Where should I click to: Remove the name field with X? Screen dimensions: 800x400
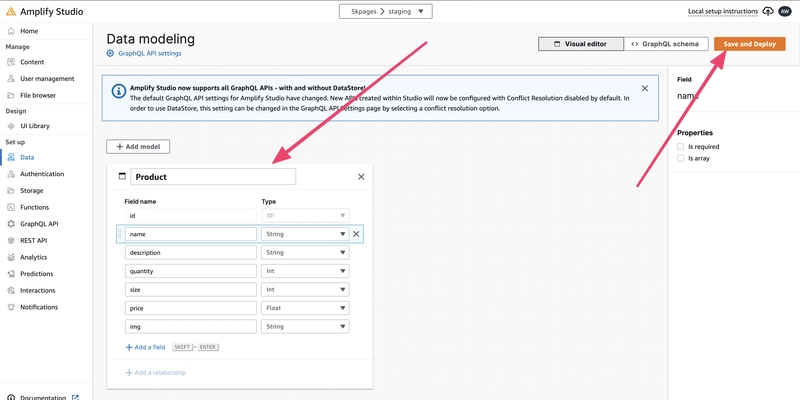pyautogui.click(x=356, y=234)
